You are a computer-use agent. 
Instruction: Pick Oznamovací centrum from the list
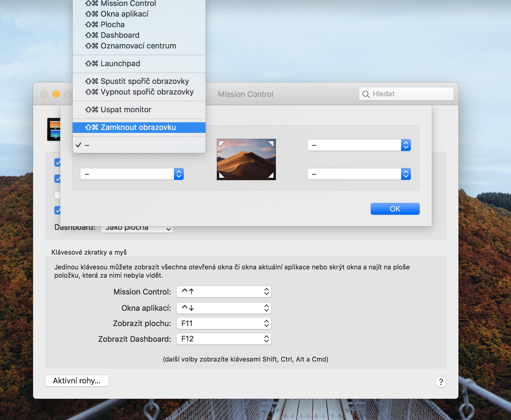tap(139, 46)
